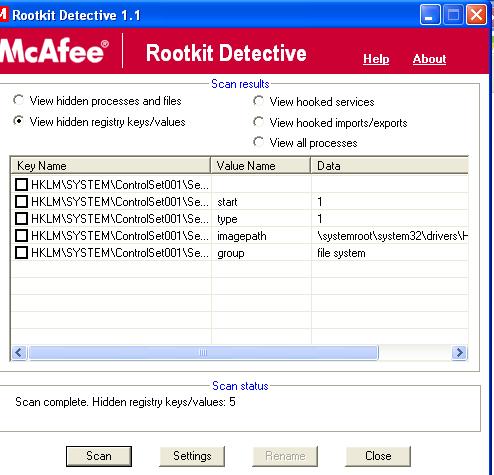The height and width of the screenshot is (475, 494).
Task: Open the About link
Action: [429, 59]
